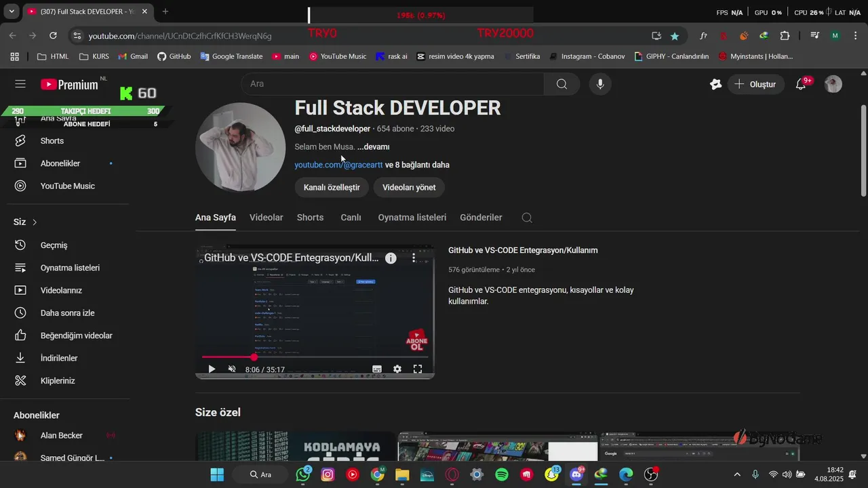Open the Windows Start menu
Screen dimensions: 868x488
click(217, 474)
